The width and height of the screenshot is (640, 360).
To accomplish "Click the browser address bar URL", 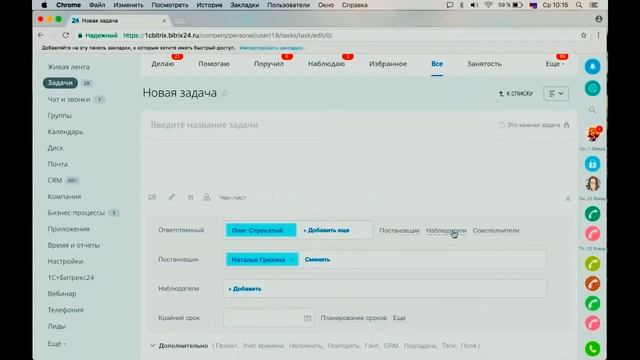I will (x=227, y=36).
